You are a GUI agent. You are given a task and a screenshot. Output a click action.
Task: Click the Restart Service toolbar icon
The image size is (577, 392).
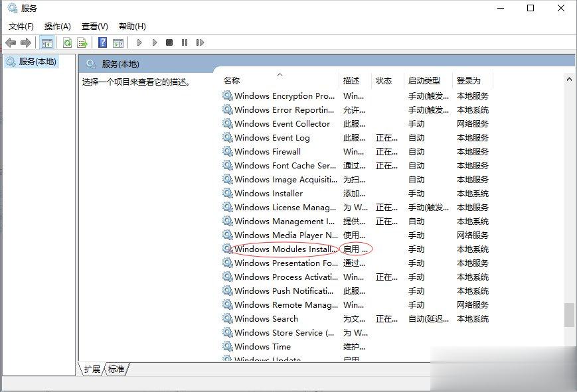tap(200, 42)
